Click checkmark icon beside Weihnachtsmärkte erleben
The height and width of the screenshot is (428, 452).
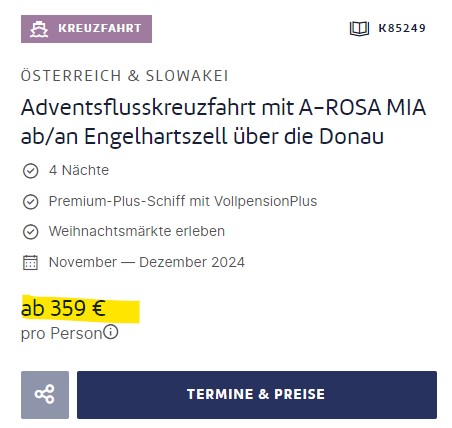pyautogui.click(x=30, y=232)
